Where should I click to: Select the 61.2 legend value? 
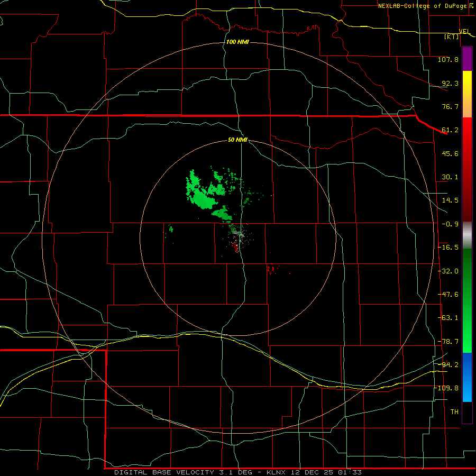coord(450,130)
